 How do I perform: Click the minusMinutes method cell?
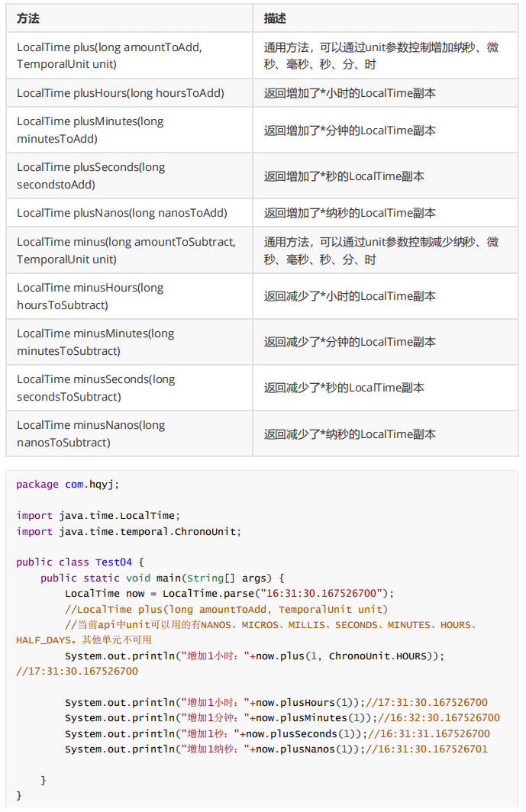pos(95,342)
